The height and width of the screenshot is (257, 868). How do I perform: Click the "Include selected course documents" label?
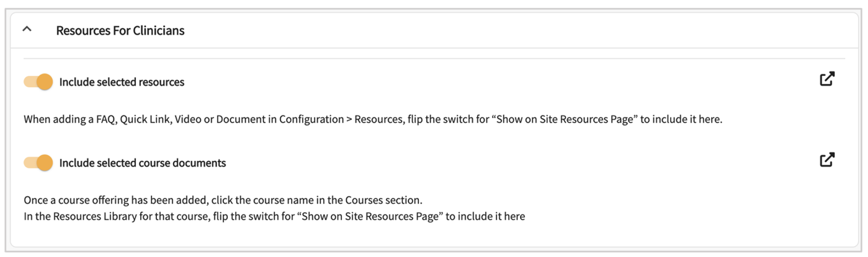pyautogui.click(x=142, y=163)
